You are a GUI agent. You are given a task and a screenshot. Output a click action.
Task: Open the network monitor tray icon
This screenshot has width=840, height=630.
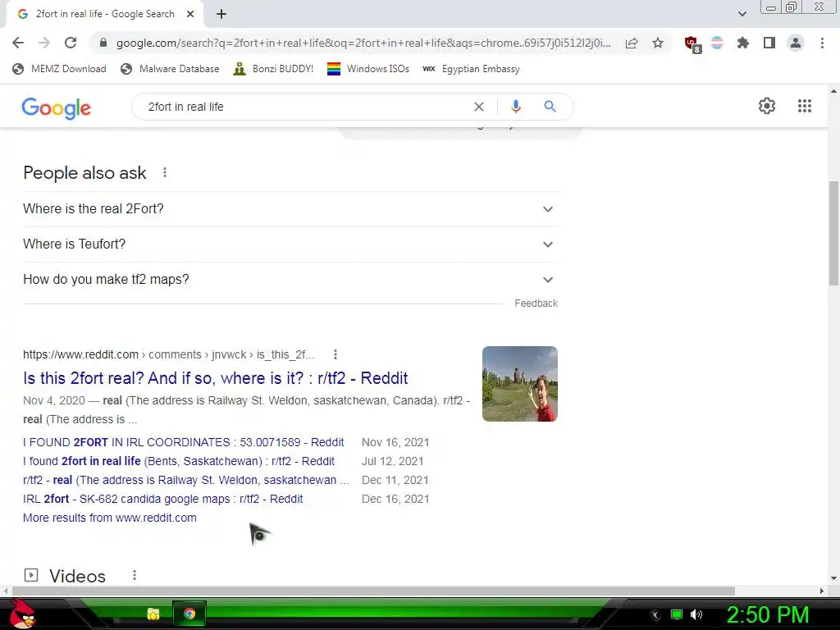point(677,614)
